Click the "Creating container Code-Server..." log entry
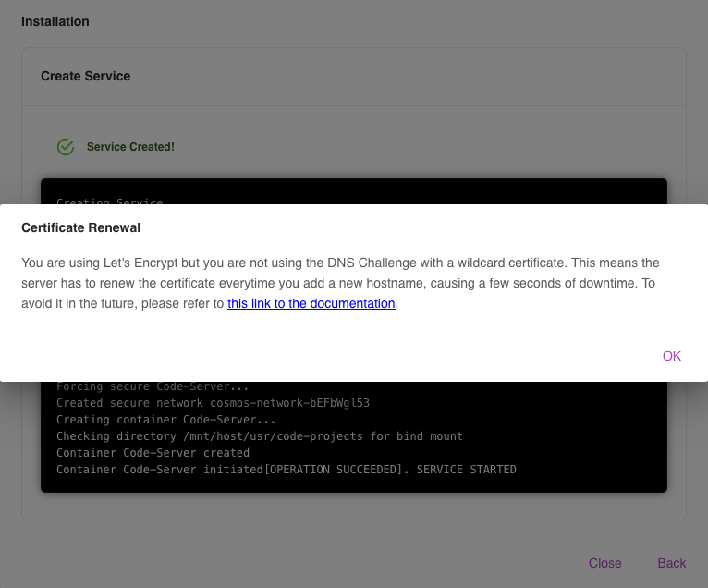708x588 pixels. [165, 420]
